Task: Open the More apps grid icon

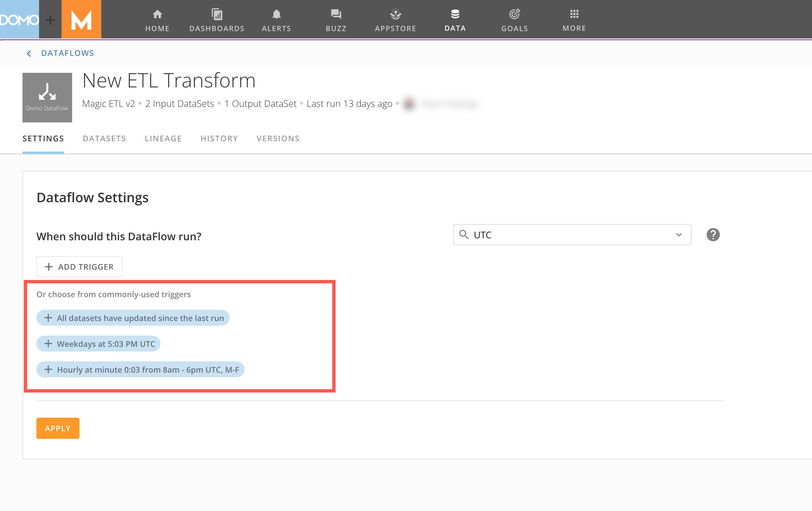Action: (574, 15)
